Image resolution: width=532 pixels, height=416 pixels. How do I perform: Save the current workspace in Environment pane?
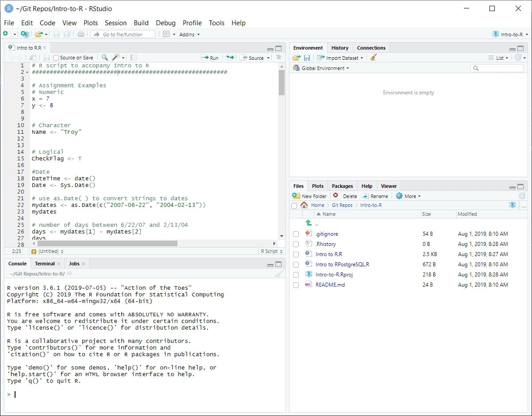coord(307,58)
